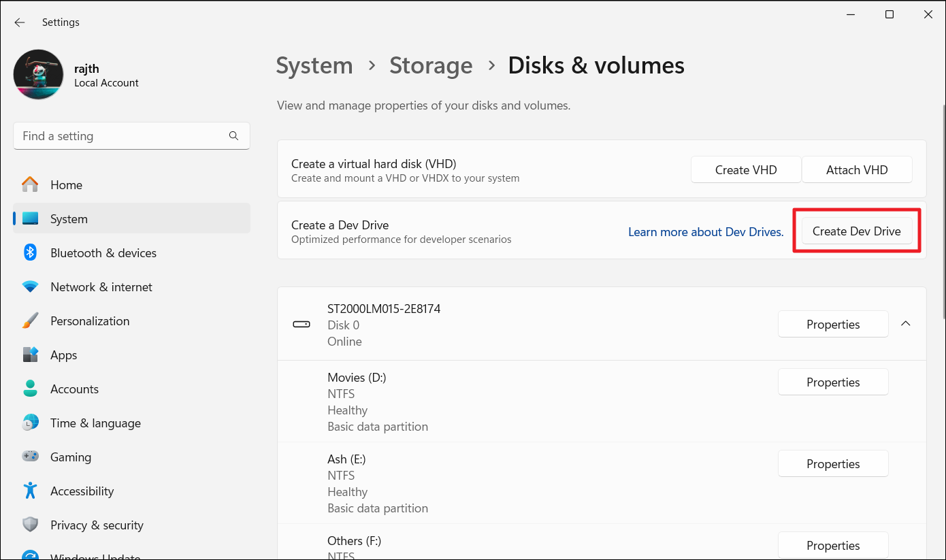The image size is (946, 560).
Task: Open Accessibility settings
Action: [x=82, y=491]
